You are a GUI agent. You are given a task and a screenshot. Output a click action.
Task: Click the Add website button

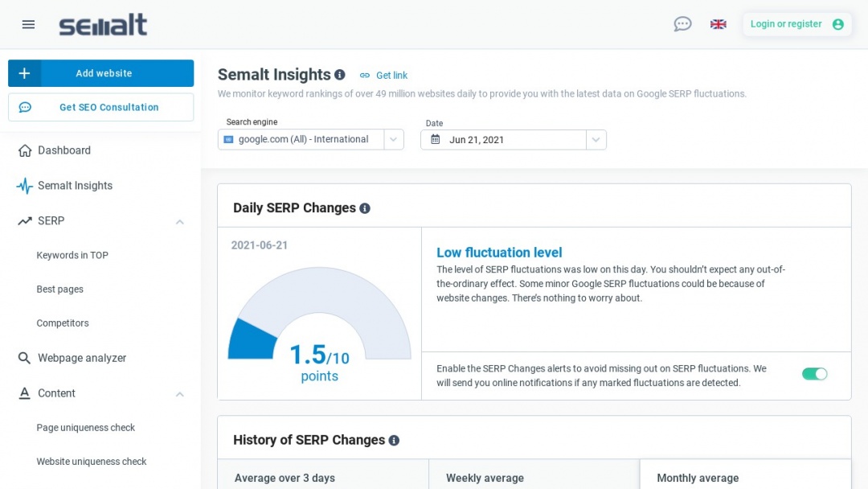(x=101, y=73)
